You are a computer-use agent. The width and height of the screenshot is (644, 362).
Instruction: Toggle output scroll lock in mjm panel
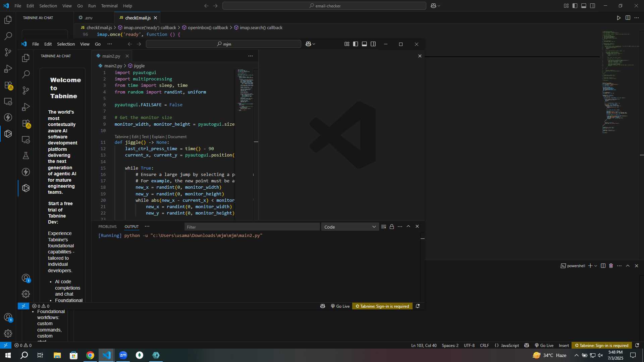coord(392,227)
